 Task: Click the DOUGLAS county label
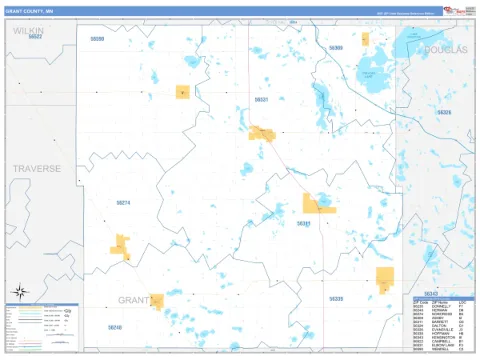[446, 50]
